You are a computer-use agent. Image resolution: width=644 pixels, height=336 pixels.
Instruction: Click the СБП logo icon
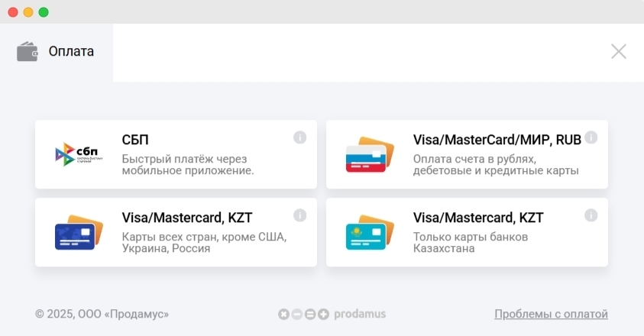(x=78, y=154)
